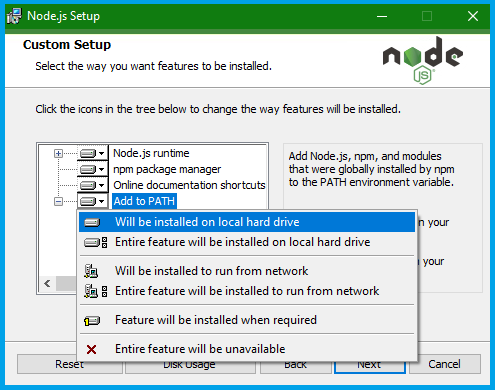The width and height of the screenshot is (495, 390).
Task: Choose Feature will be installed when required
Action: click(247, 320)
